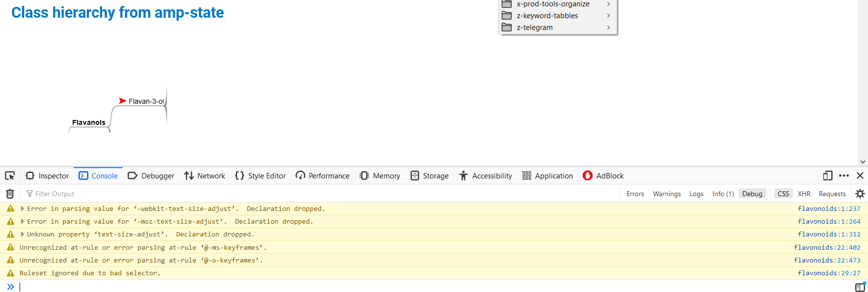Click the red arrow beside Flavan-3-ol
The height and width of the screenshot is (292, 868).
[123, 101]
